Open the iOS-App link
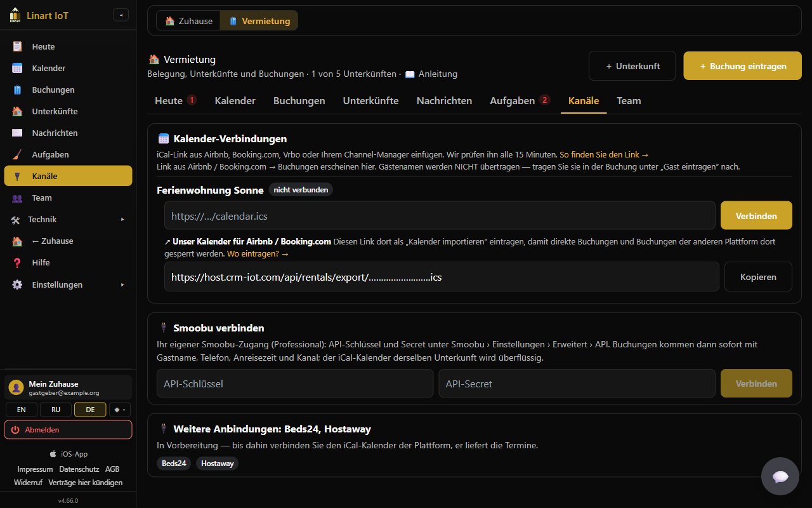The height and width of the screenshot is (508, 812). pos(69,454)
